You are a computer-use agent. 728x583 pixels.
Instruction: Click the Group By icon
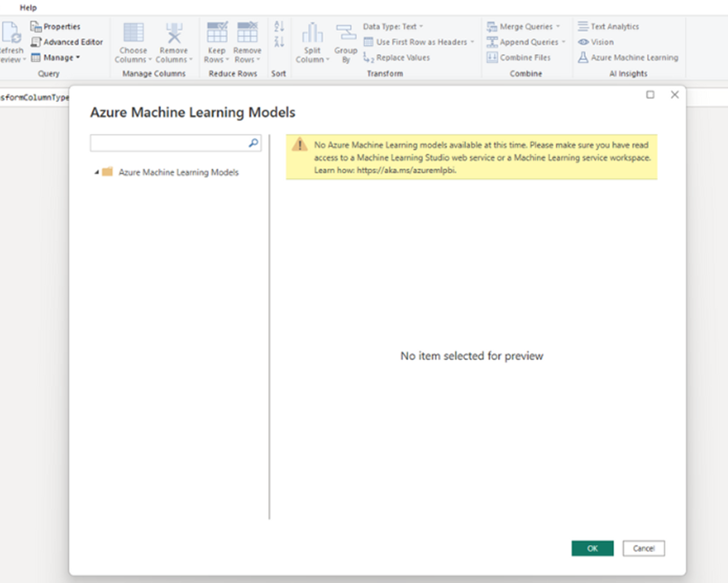[346, 33]
